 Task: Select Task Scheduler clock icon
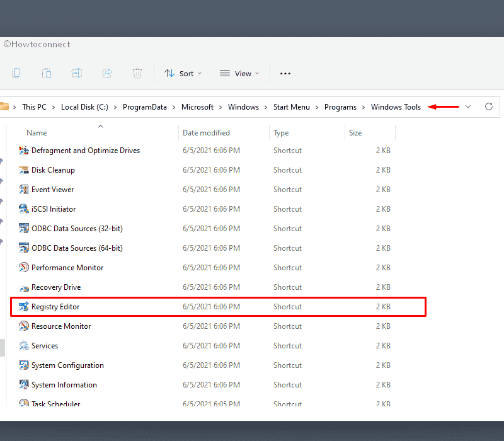coord(23,403)
